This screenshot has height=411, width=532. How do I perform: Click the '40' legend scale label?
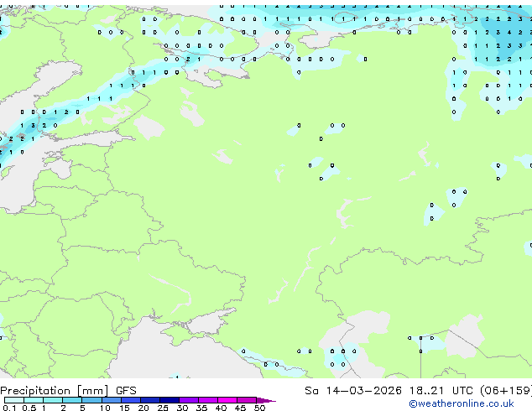(221, 408)
